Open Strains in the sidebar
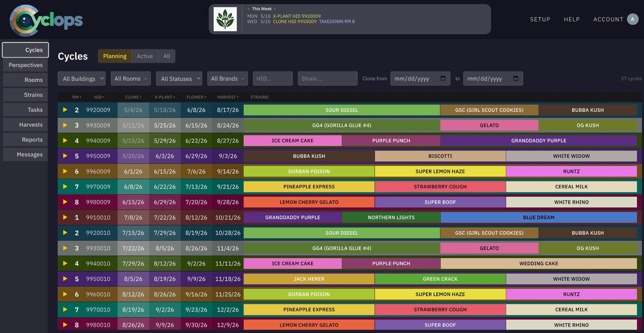 25,95
